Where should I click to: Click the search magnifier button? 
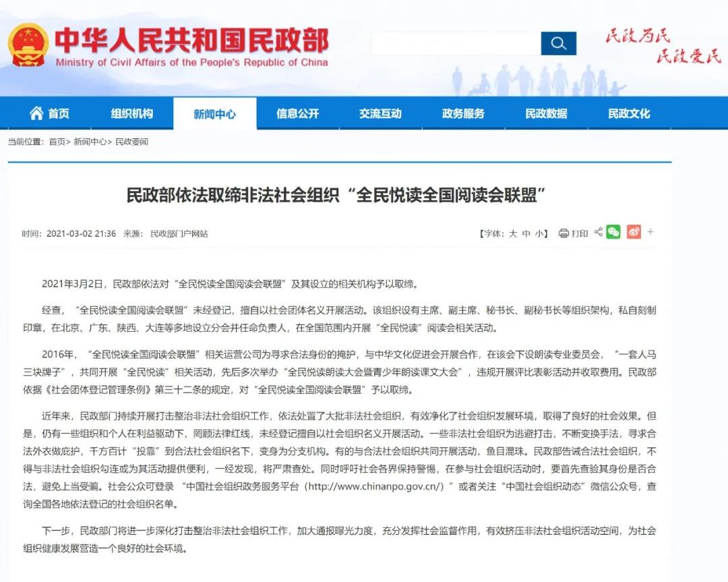[558, 44]
